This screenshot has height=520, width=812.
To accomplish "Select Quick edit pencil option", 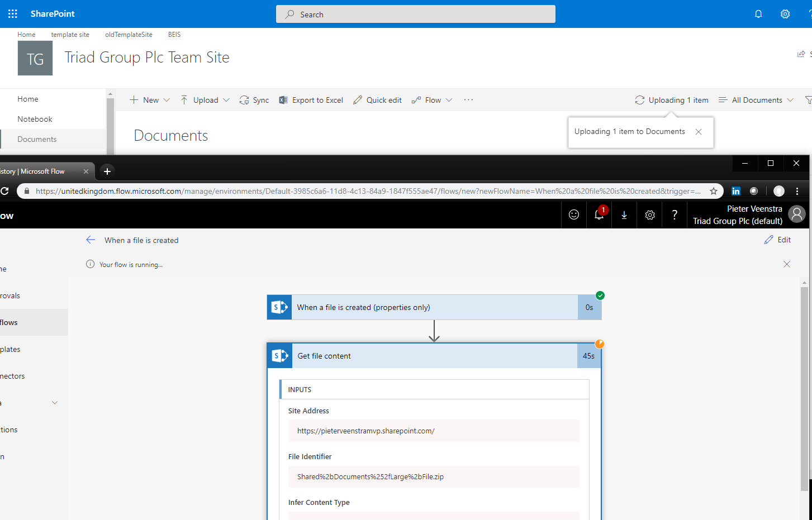I will (378, 100).
